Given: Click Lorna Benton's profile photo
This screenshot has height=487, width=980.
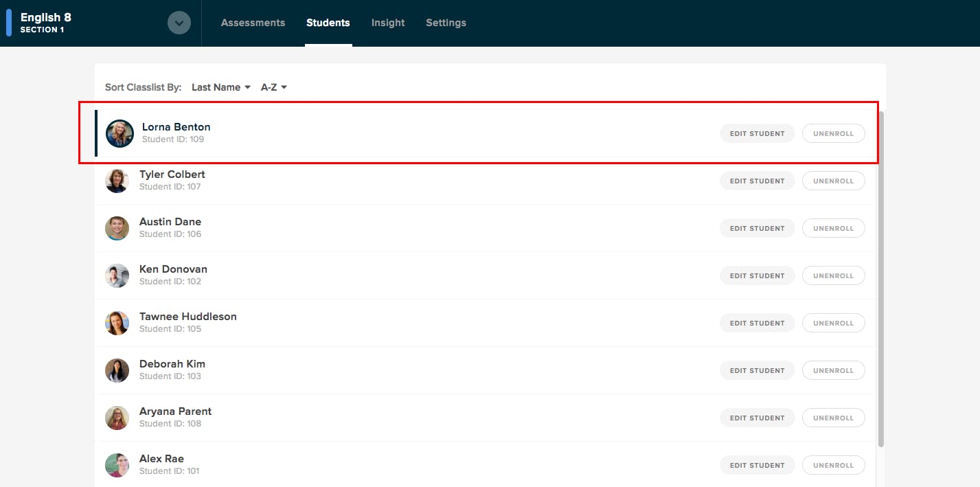Looking at the screenshot, I should click(x=119, y=133).
